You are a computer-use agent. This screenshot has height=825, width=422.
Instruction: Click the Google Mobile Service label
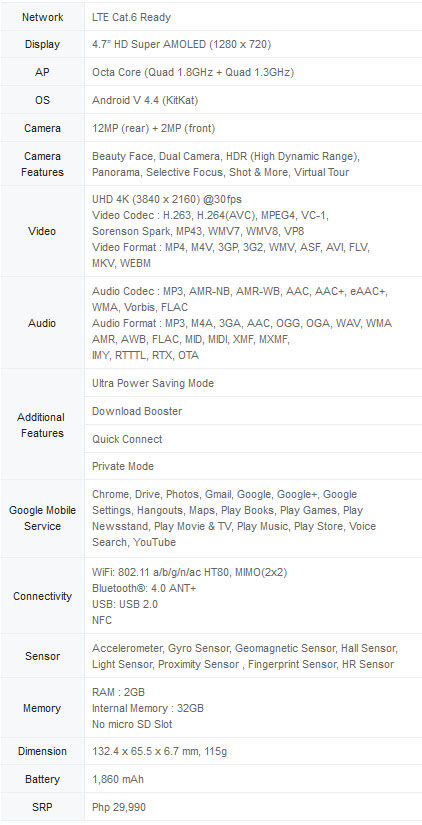[x=42, y=518]
